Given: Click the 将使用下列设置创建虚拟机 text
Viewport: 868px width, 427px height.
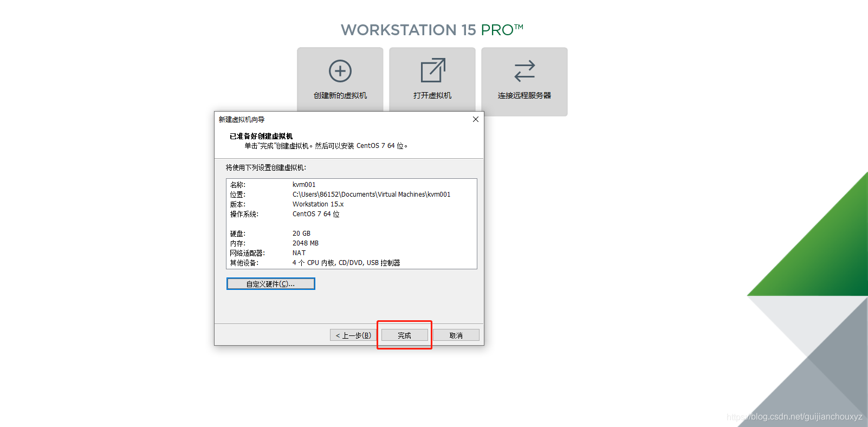Looking at the screenshot, I should (266, 167).
